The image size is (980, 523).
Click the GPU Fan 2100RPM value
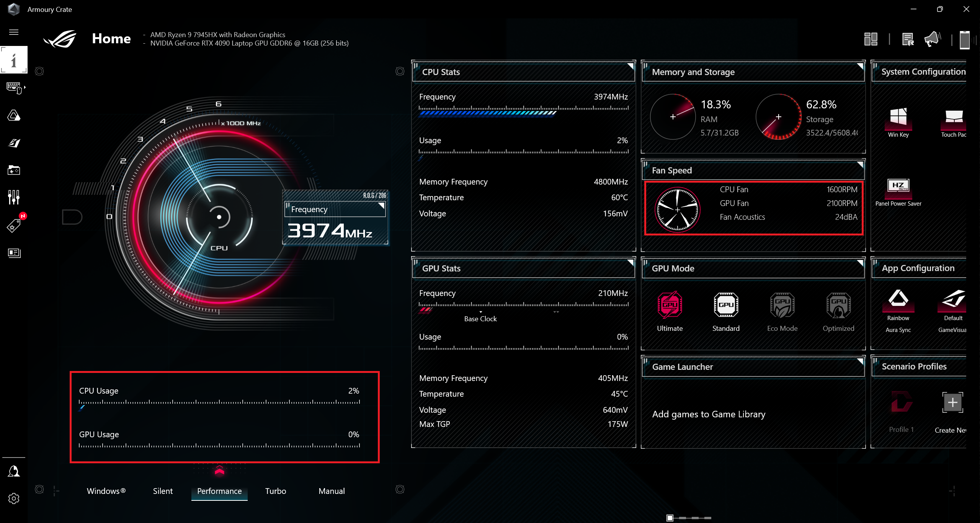click(842, 203)
